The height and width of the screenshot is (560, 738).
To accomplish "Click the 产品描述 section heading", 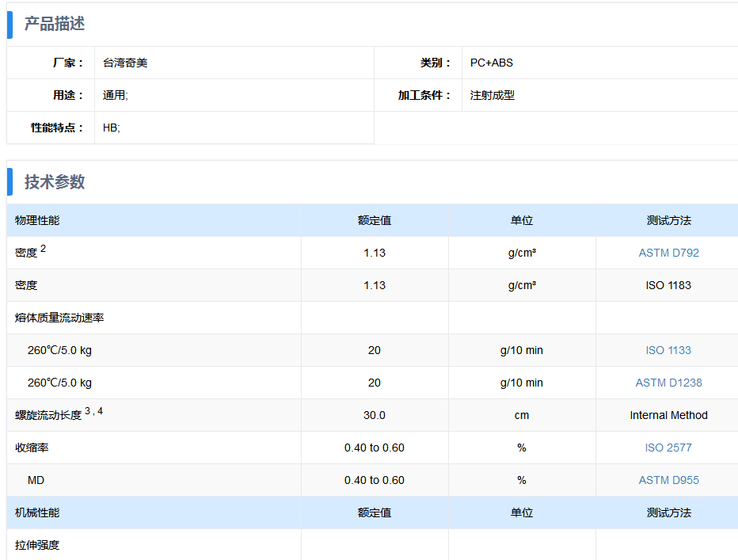I will pyautogui.click(x=55, y=24).
